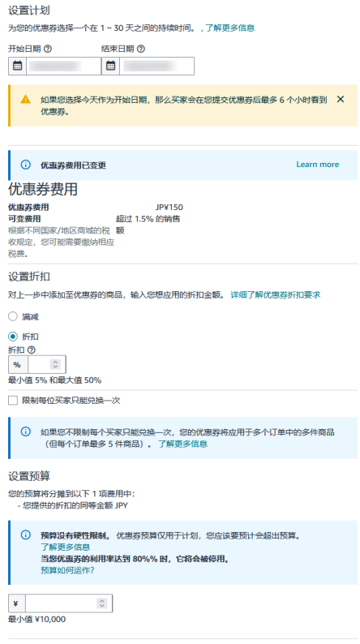The image size is (360, 644).
Task: Dismiss the yellow warning banner
Action: pyautogui.click(x=341, y=99)
